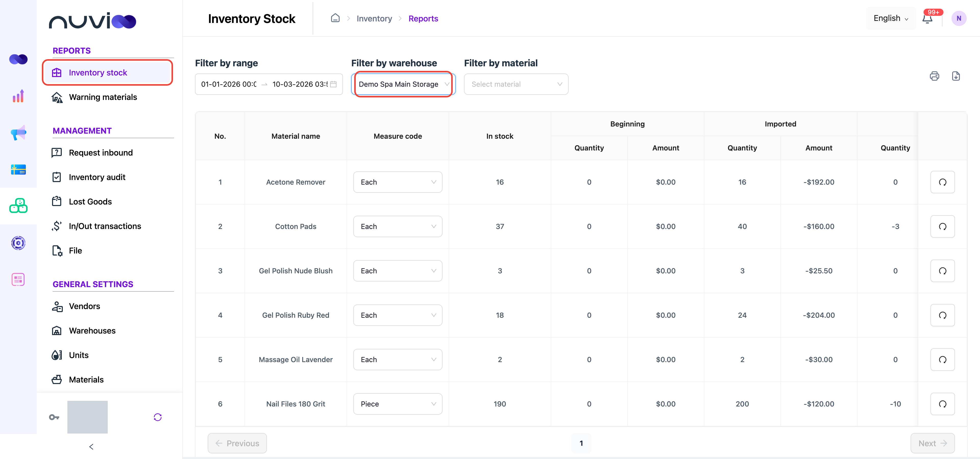Screen dimensions: 980x459
Task: Click the In stock column header
Action: pos(499,136)
